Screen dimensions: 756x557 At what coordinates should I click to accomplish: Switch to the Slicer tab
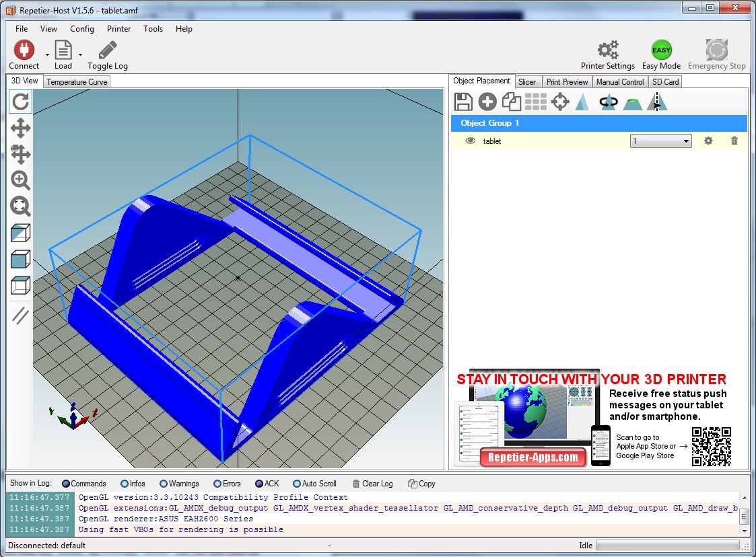click(527, 81)
